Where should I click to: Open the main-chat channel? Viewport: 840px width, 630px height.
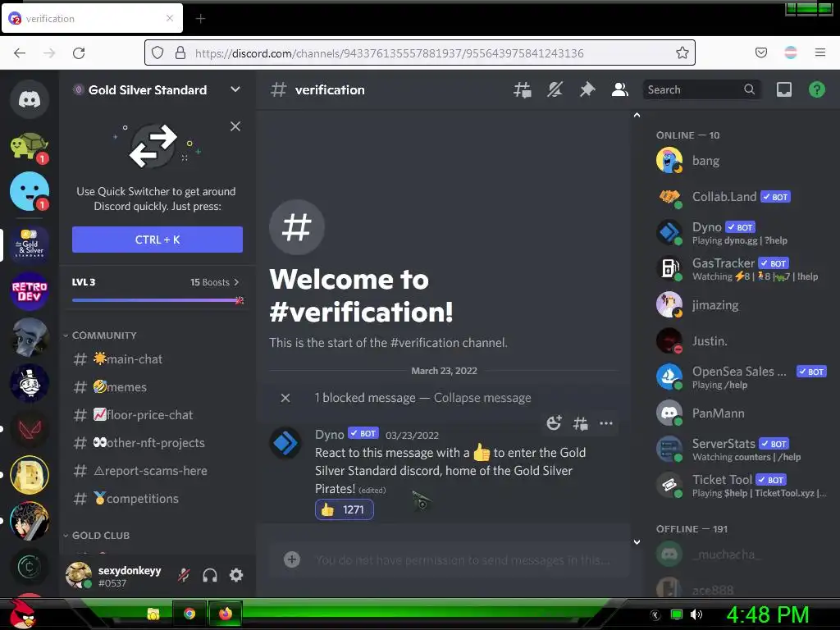point(157,359)
